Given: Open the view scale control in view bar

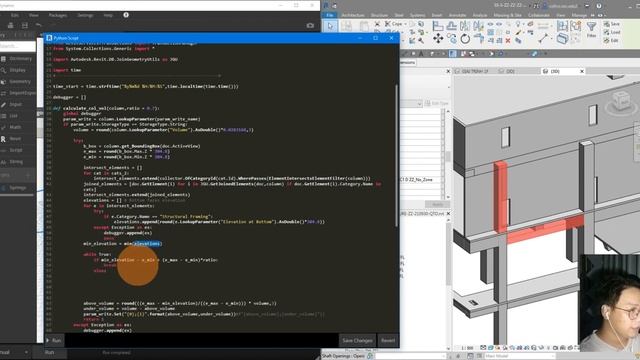Looking at the screenshot, I should [467, 348].
